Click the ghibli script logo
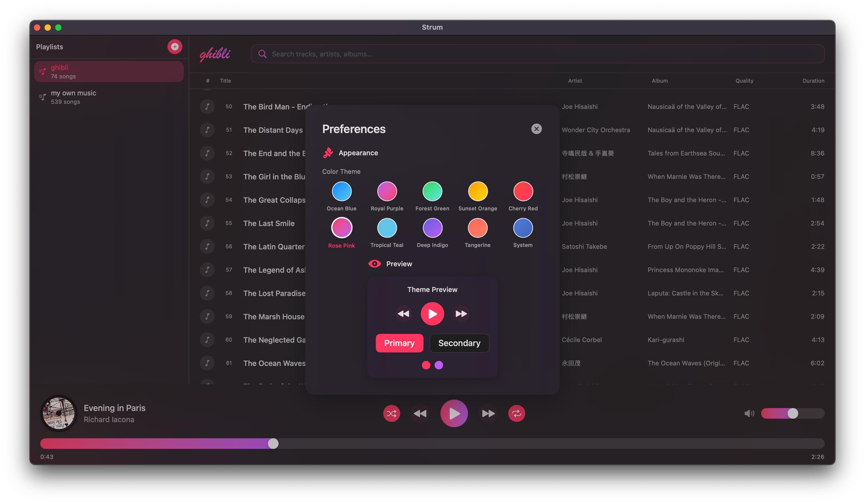 [x=215, y=54]
